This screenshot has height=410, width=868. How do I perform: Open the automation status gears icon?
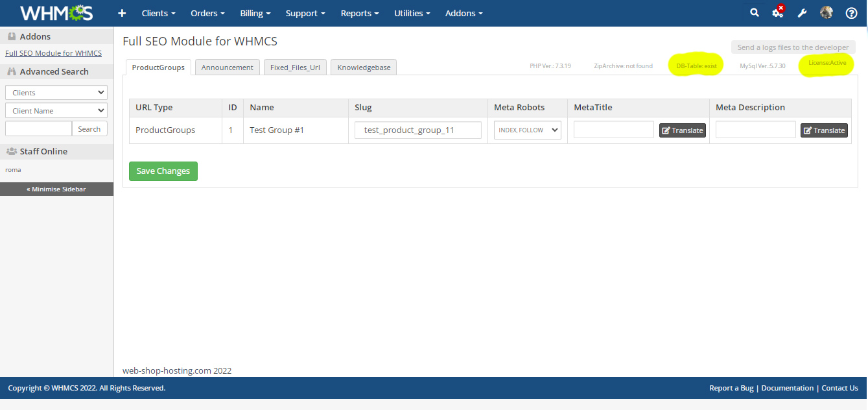point(778,12)
